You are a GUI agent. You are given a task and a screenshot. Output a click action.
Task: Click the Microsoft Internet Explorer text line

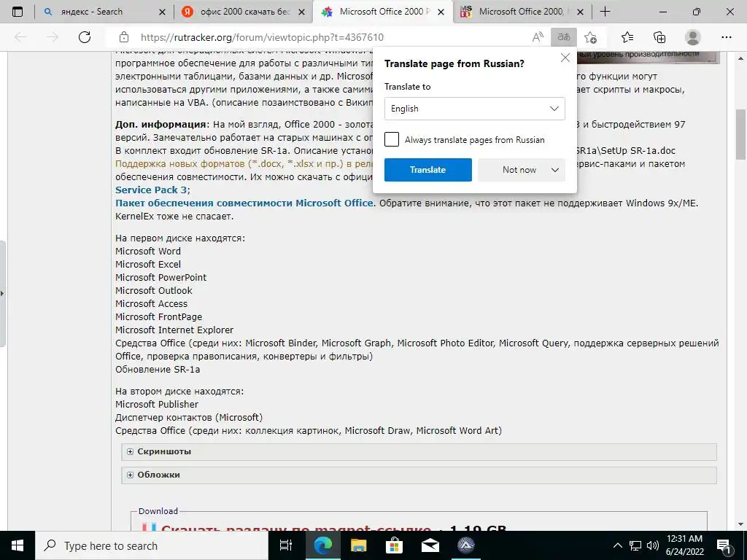174,330
